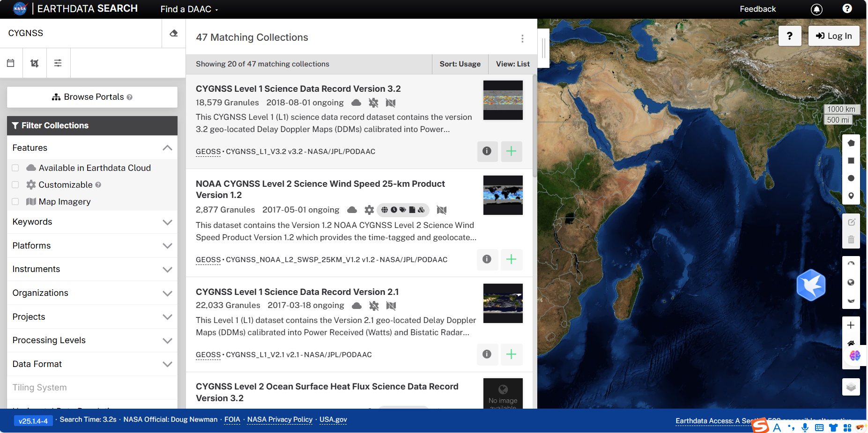Select the circle drawing tool on map
The height and width of the screenshot is (433, 868).
pyautogui.click(x=851, y=178)
